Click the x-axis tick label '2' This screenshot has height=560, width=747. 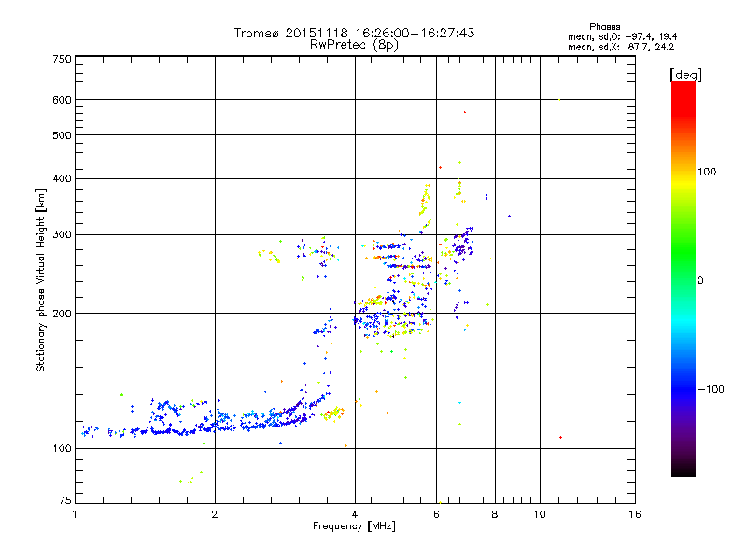coord(215,514)
